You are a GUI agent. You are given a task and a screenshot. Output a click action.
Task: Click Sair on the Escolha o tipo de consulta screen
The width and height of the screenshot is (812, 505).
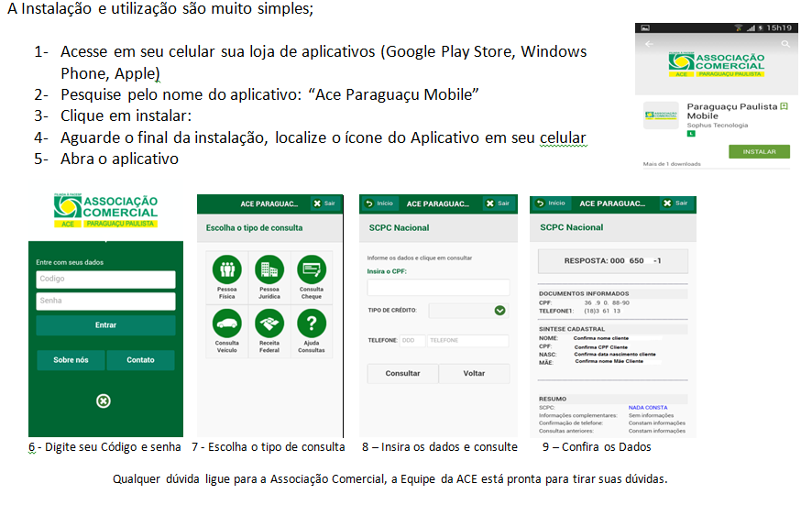click(324, 203)
